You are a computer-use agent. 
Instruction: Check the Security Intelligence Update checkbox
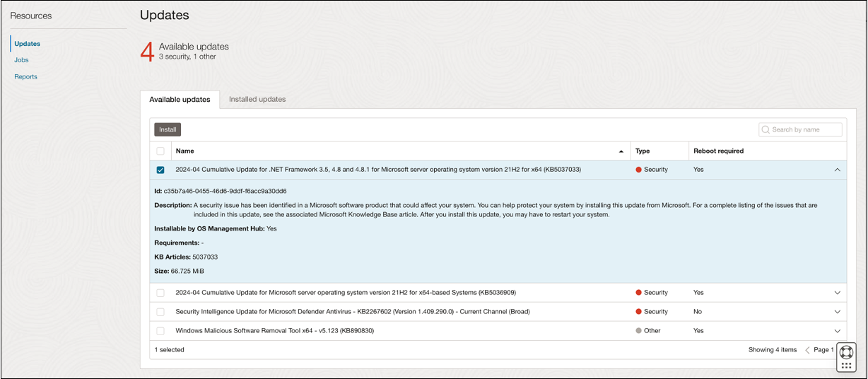[x=160, y=312]
